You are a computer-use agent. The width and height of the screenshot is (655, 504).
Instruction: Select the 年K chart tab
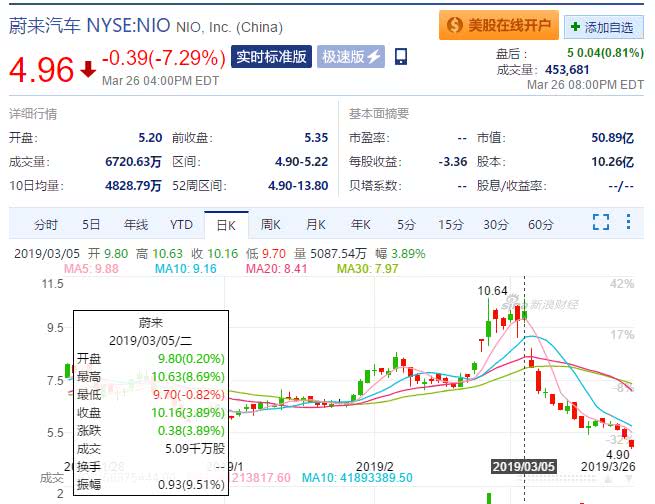click(x=361, y=225)
